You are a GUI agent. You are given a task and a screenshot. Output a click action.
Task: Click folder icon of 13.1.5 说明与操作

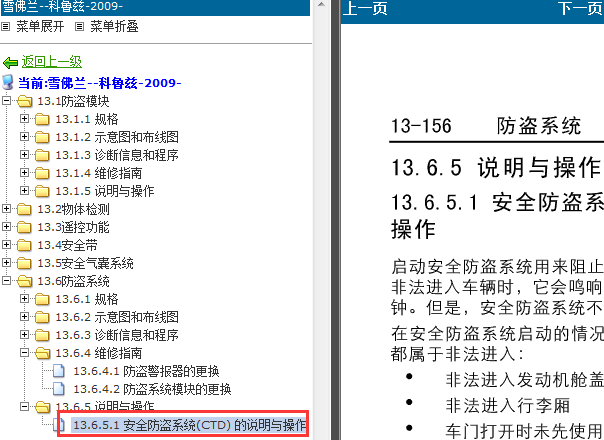(42, 191)
